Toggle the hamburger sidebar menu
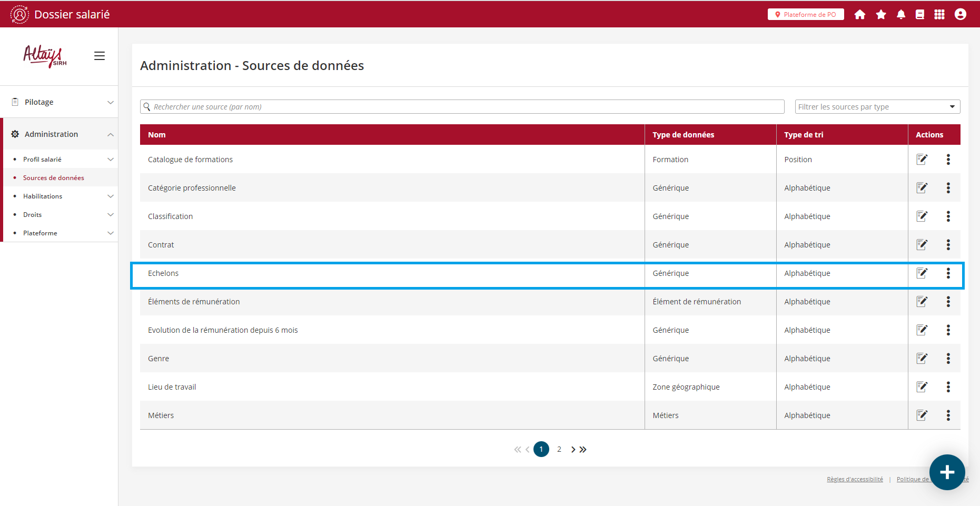Viewport: 980px width, 506px height. coord(100,56)
